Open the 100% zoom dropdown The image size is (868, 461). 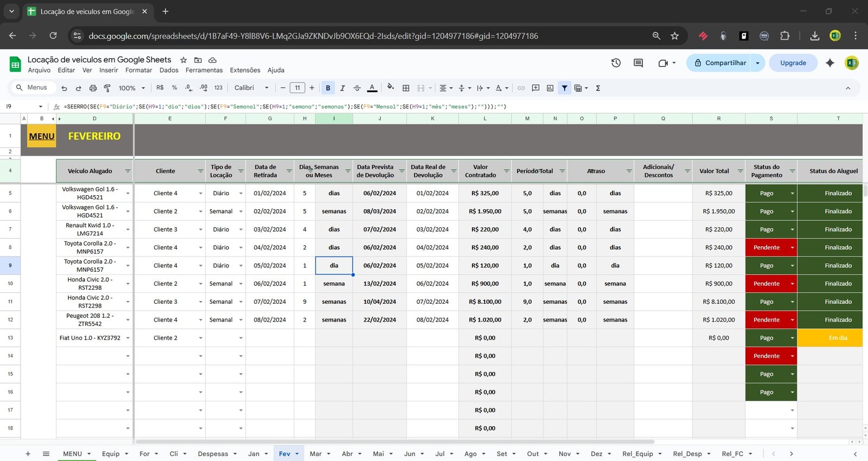pyautogui.click(x=132, y=88)
